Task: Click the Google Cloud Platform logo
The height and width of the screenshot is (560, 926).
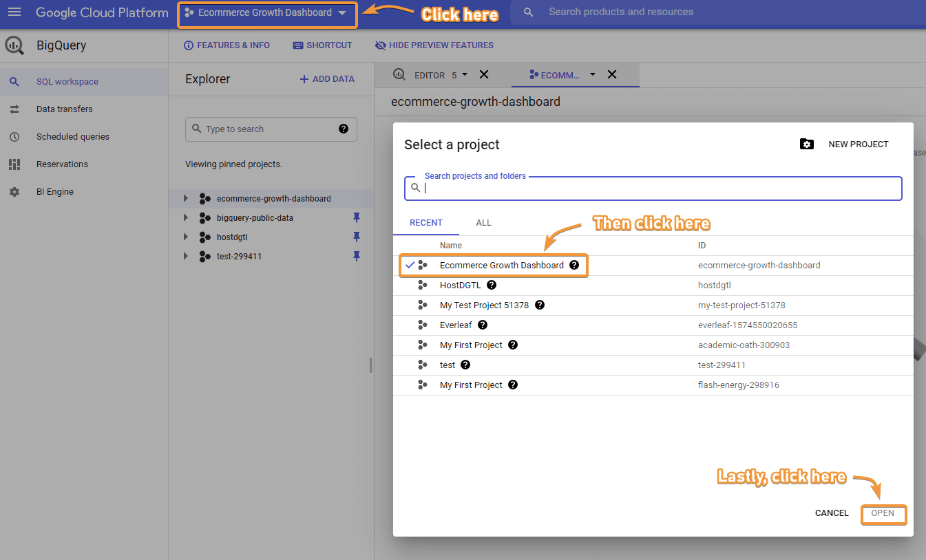Action: pos(102,12)
